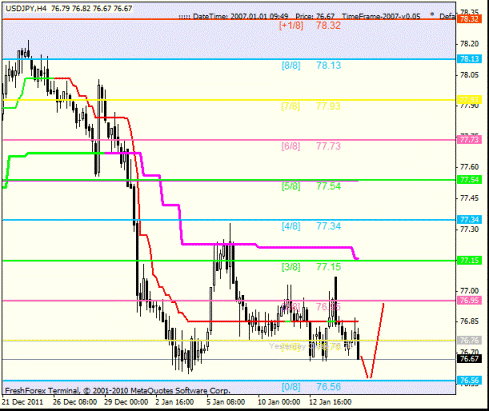489x411 pixels.
Task: Select the blue 77.34 axis label
Action: coord(469,220)
